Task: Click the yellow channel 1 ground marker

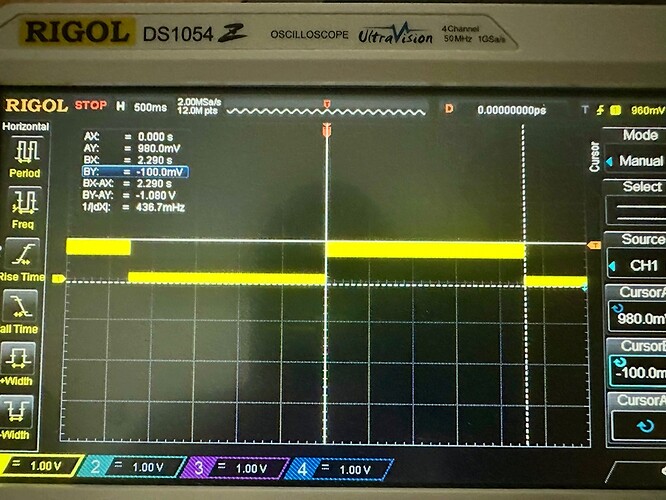Action: click(58, 279)
